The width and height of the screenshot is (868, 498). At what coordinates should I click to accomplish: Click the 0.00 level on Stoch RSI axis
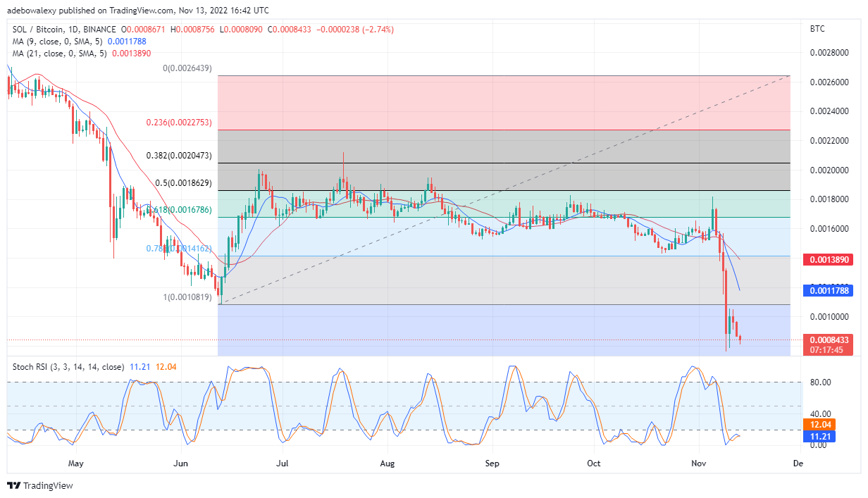click(x=819, y=445)
